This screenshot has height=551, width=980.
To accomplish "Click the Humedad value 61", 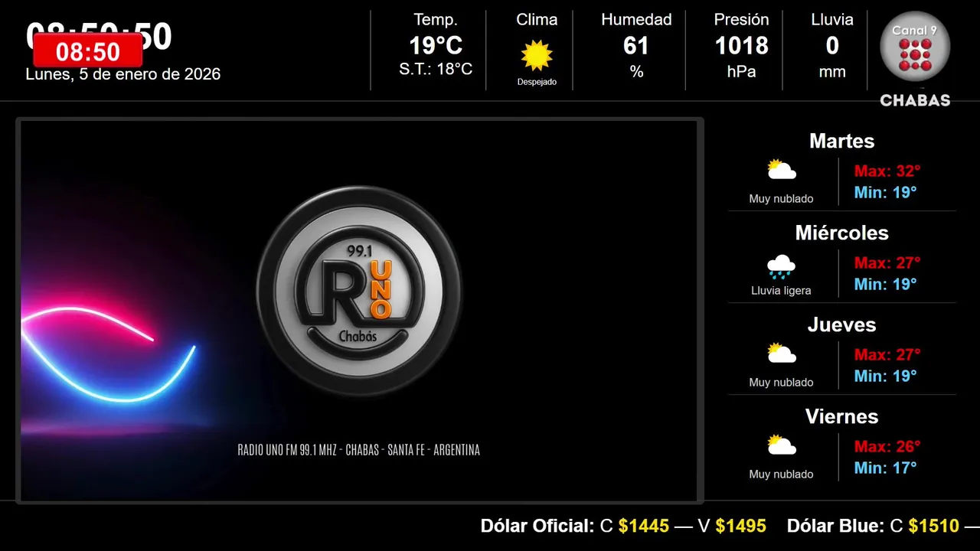I will (x=636, y=46).
